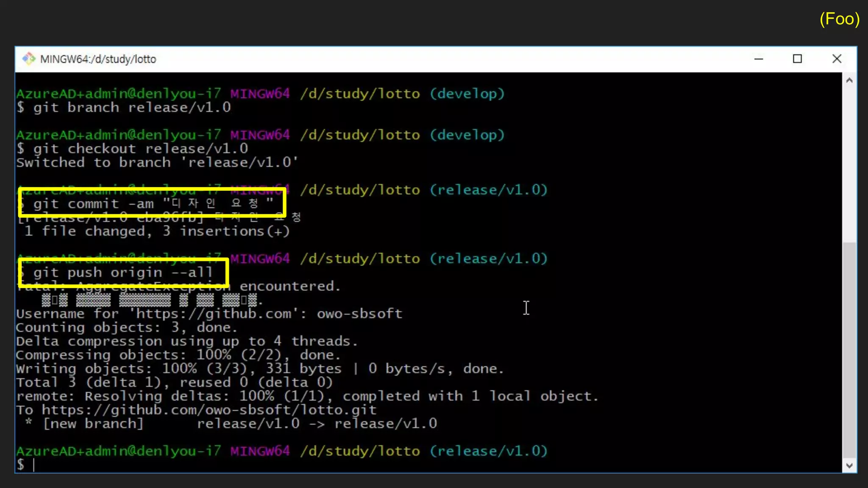Click the window title MINGW64:/d/study/lotto
Image resolution: width=868 pixels, height=488 pixels.
[x=98, y=59]
